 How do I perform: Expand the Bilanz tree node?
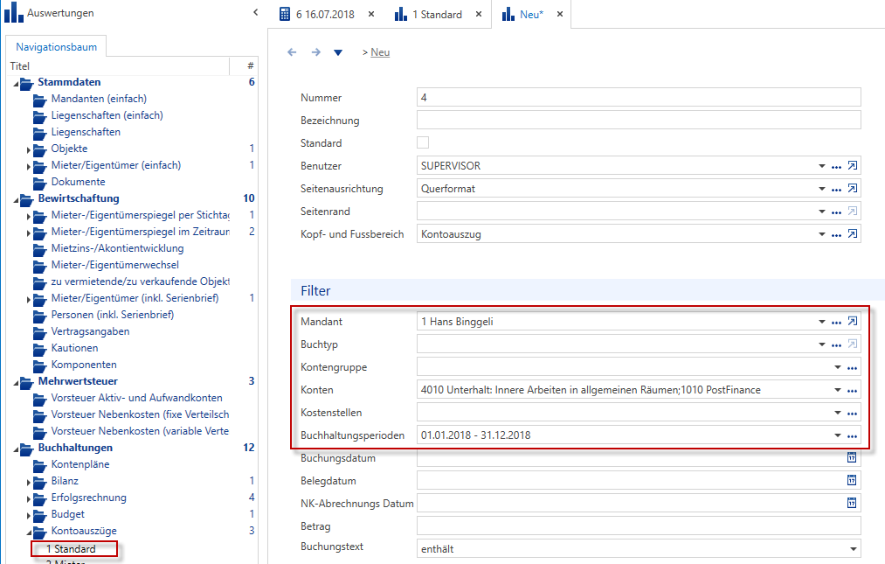[x=28, y=483]
